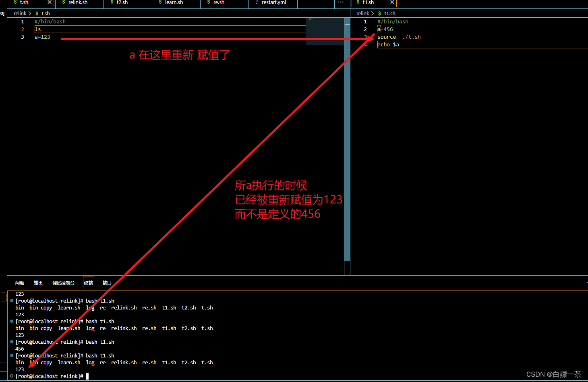Click the shell icon on relink.sh tab
588x382 pixels.
pos(64,2)
